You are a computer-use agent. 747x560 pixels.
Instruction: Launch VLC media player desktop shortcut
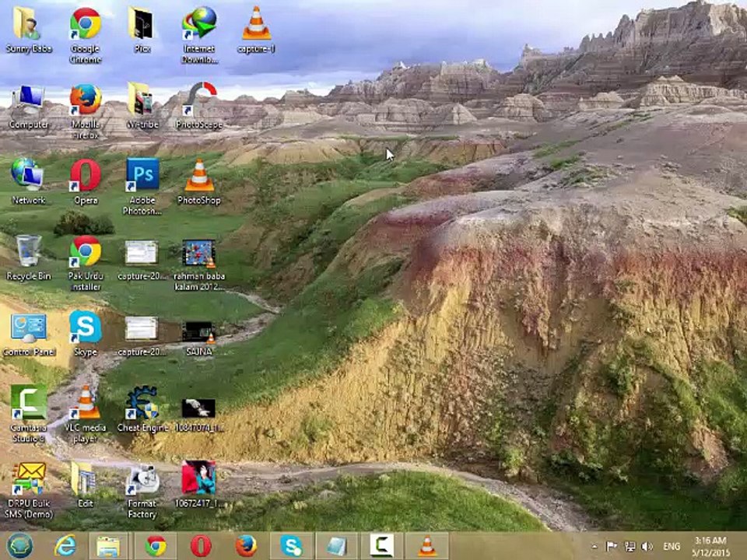click(86, 415)
